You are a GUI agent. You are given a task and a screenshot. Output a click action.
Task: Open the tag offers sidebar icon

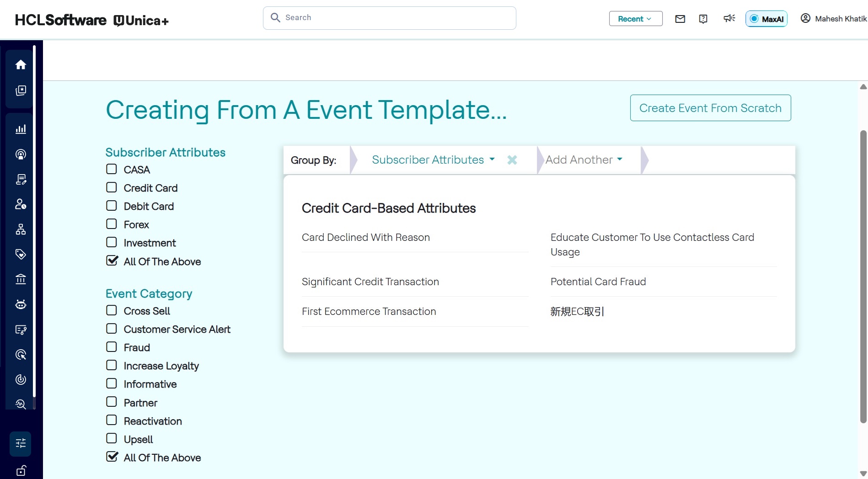(21, 254)
